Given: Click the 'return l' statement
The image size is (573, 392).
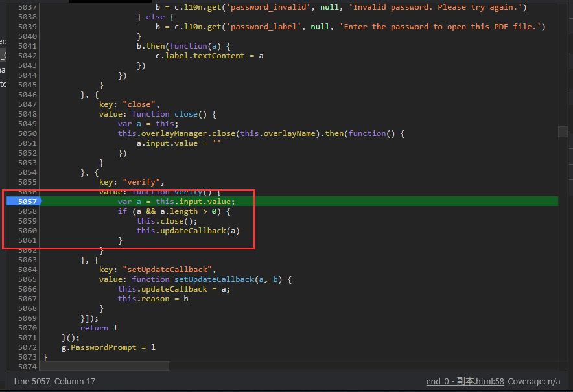Looking at the screenshot, I should click(99, 328).
